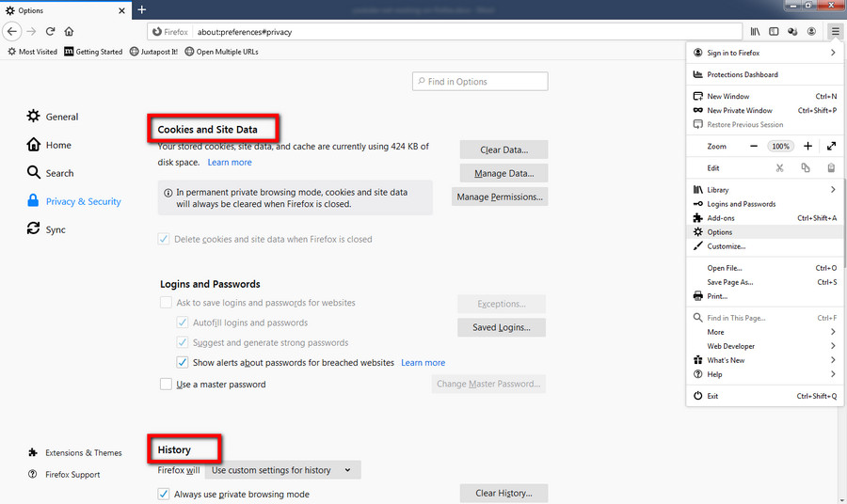Expand Sign in to Firefox submenu
847x504 pixels.
tap(765, 53)
